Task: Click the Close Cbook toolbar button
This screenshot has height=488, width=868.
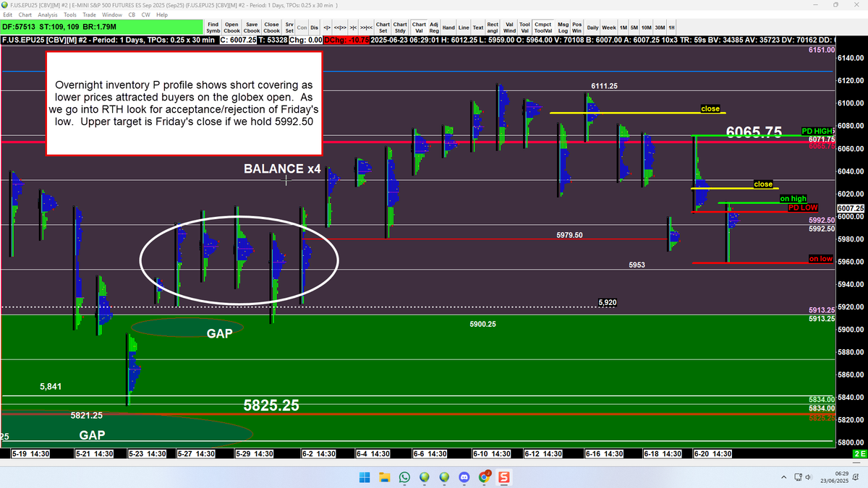Action: (271, 27)
